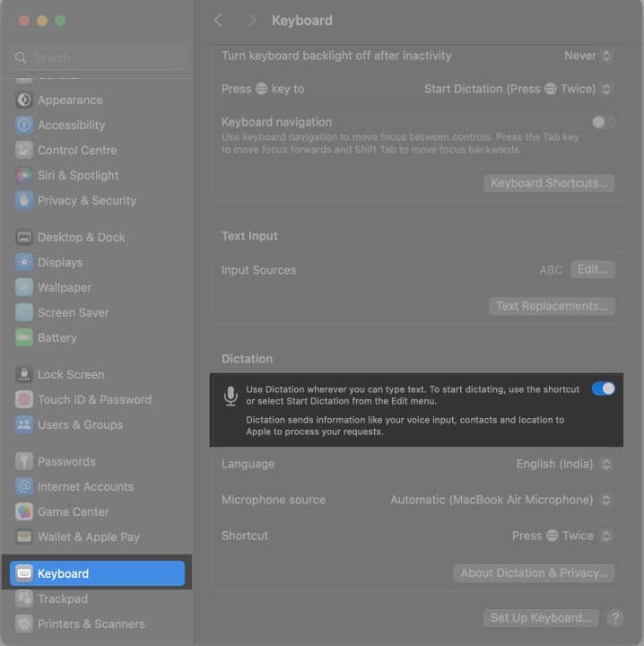This screenshot has height=646, width=644.
Task: Open Text Replacements… button
Action: point(552,306)
